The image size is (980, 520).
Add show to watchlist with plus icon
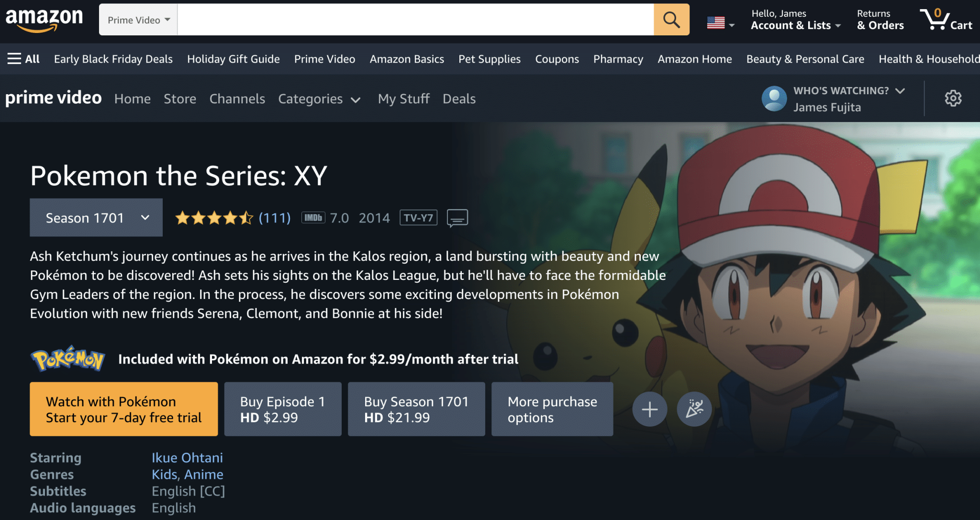[649, 409]
